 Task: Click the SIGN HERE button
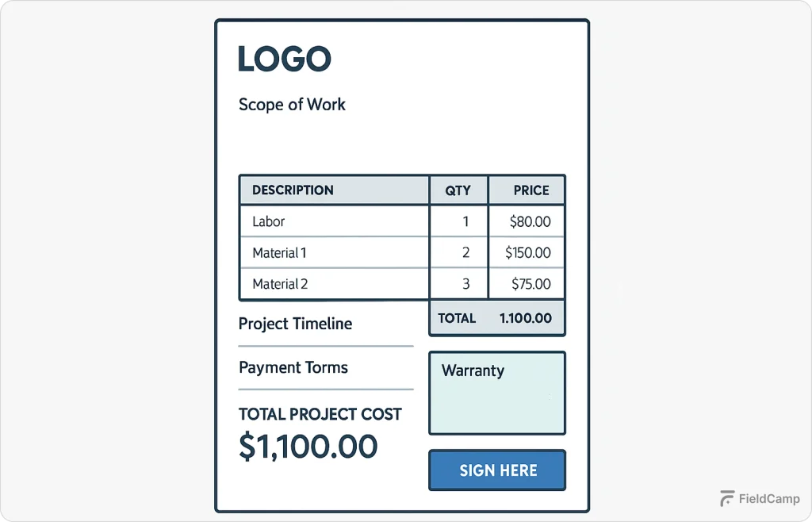[x=497, y=470]
